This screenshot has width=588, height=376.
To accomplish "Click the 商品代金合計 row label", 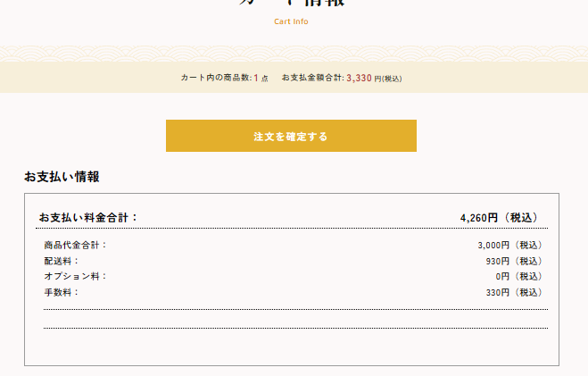I will (x=75, y=245).
